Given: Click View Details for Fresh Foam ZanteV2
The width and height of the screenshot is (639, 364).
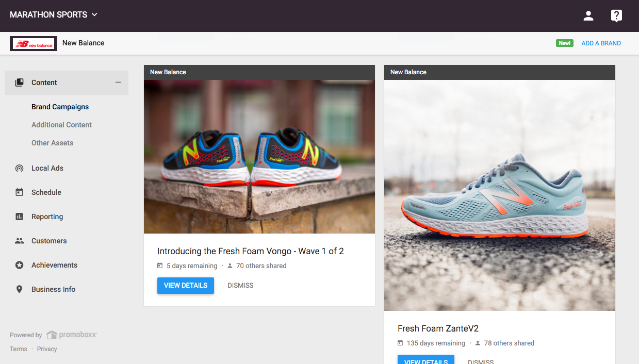Looking at the screenshot, I should pos(426,359).
